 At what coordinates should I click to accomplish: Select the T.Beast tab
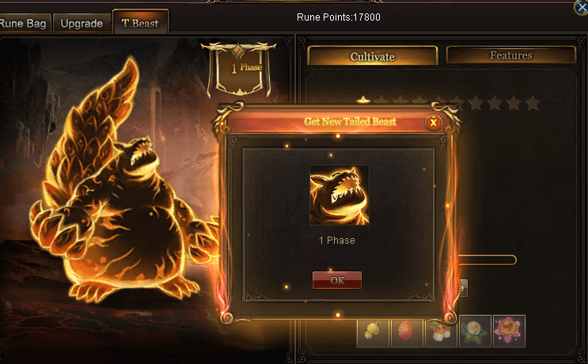tap(140, 23)
